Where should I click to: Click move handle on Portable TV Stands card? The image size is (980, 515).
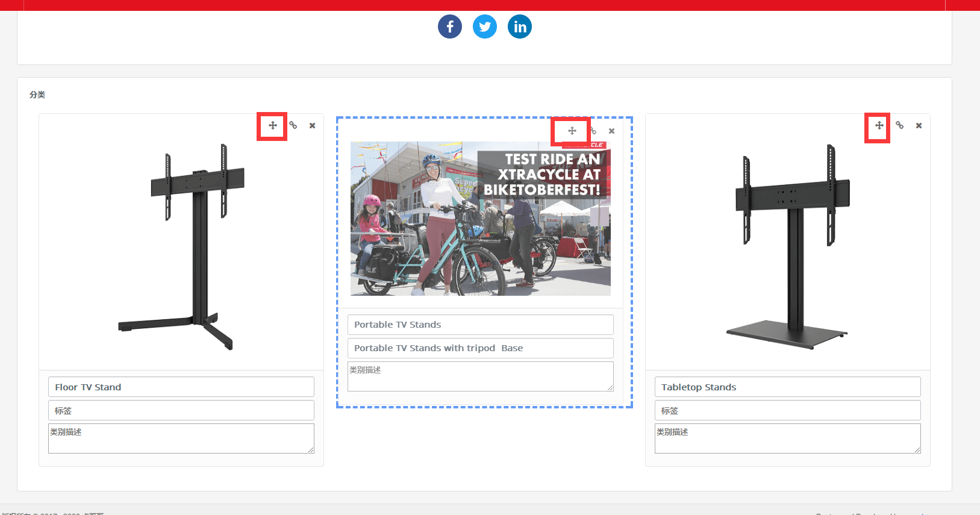point(572,131)
